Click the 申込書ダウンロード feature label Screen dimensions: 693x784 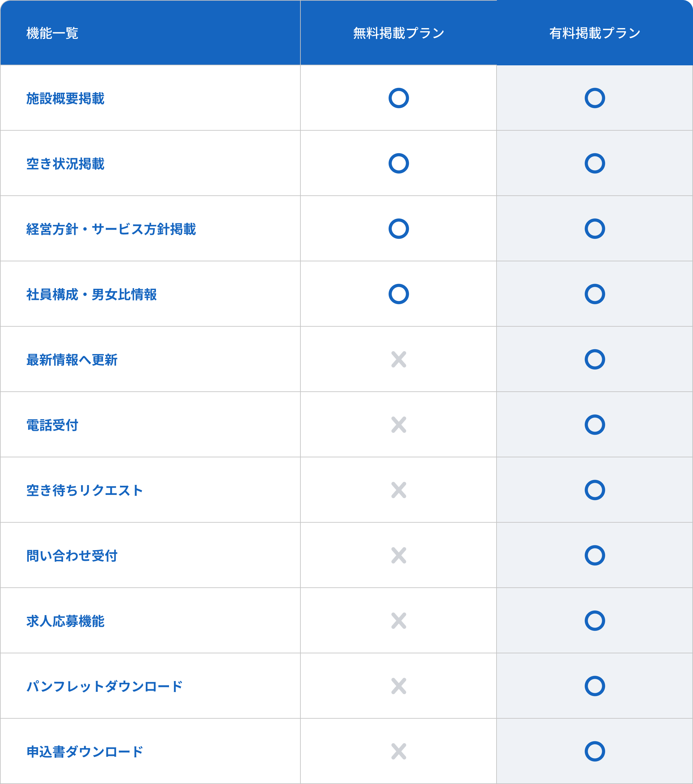pos(84,751)
